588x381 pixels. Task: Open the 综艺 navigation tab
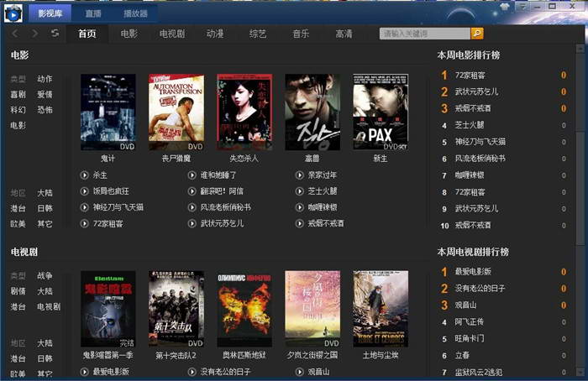[258, 34]
